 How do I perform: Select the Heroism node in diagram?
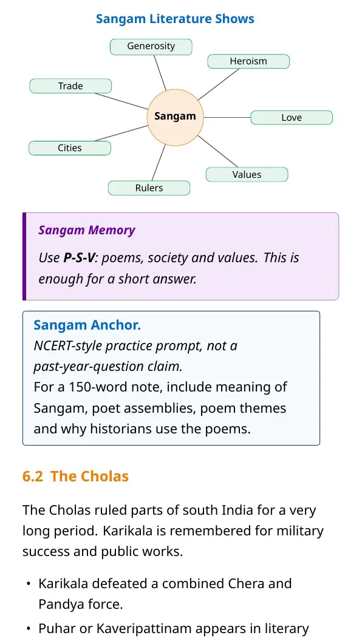coord(248,61)
